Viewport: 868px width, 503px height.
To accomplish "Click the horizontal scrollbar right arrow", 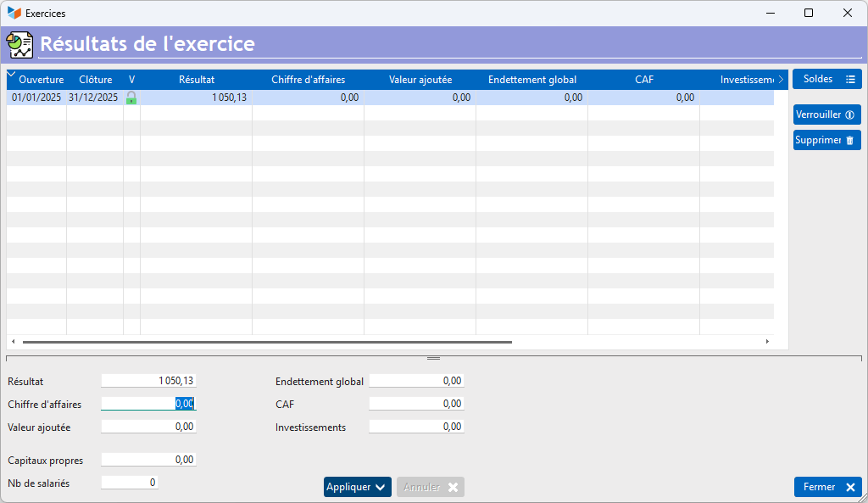I will point(767,342).
